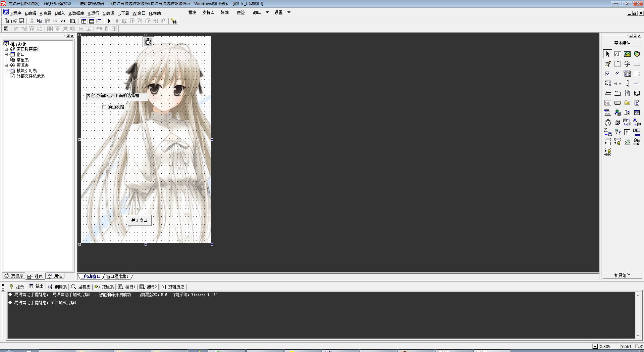Screen dimensions: 644x352
Task: Select the Radio button component in toolbox
Action: click(x=618, y=74)
